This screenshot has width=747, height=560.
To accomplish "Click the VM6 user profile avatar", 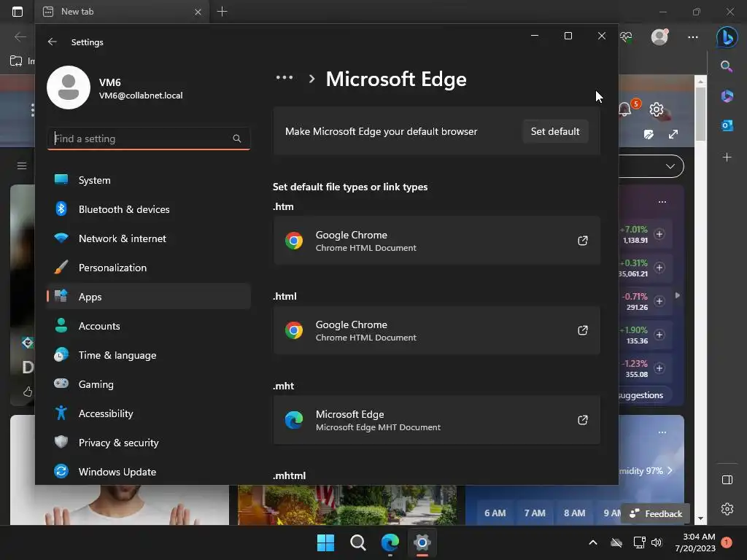I will (x=69, y=87).
